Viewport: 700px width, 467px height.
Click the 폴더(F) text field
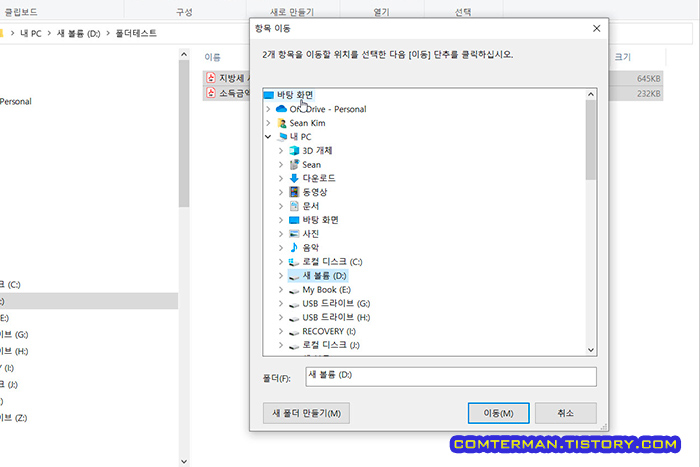coord(451,376)
